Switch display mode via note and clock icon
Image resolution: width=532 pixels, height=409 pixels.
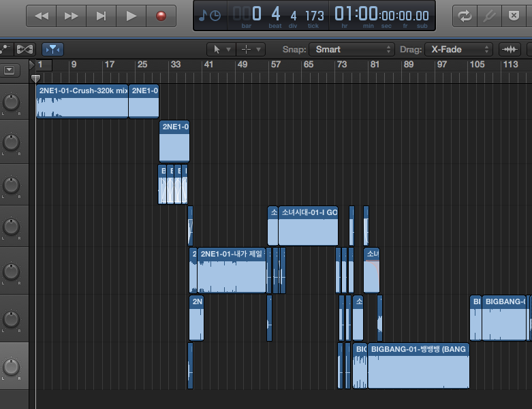[x=210, y=16]
